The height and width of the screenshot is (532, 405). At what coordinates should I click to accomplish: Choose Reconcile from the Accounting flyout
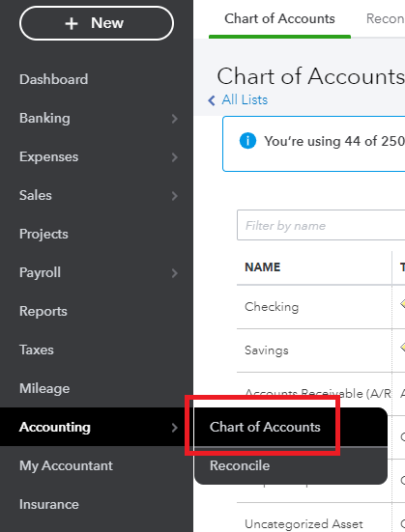(x=240, y=465)
